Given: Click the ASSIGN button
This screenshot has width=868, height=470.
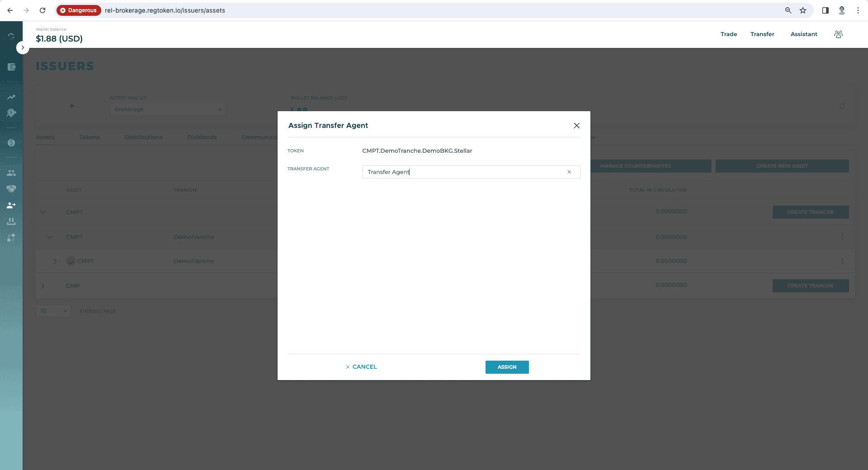Looking at the screenshot, I should (x=507, y=367).
